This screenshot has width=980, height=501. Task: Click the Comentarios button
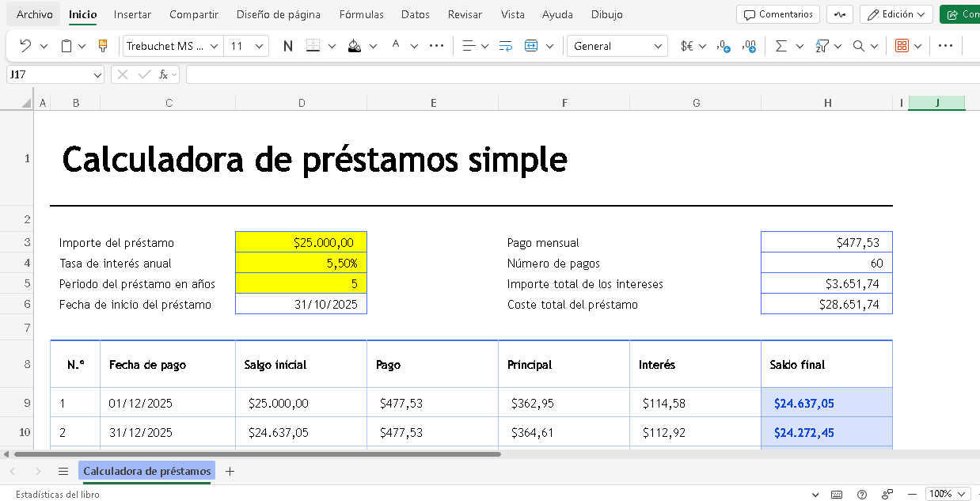pos(779,14)
